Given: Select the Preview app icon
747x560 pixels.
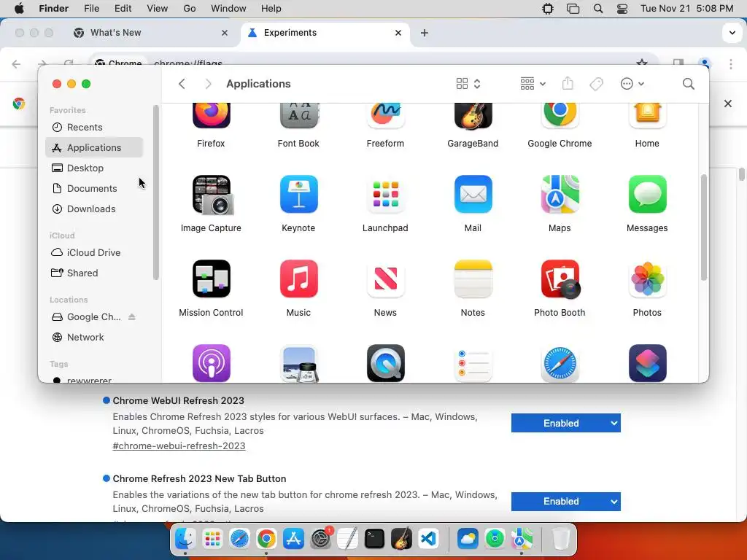Looking at the screenshot, I should pos(298,363).
